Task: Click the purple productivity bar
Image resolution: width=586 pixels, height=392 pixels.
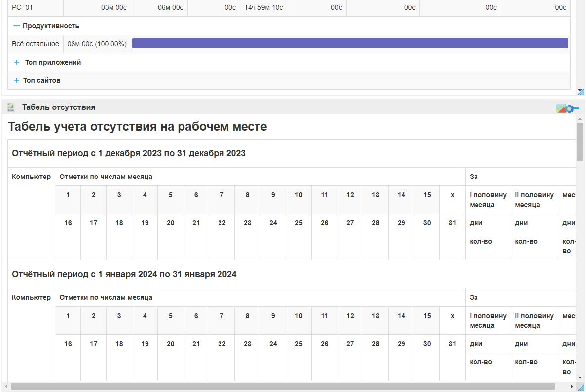Action: (x=350, y=44)
